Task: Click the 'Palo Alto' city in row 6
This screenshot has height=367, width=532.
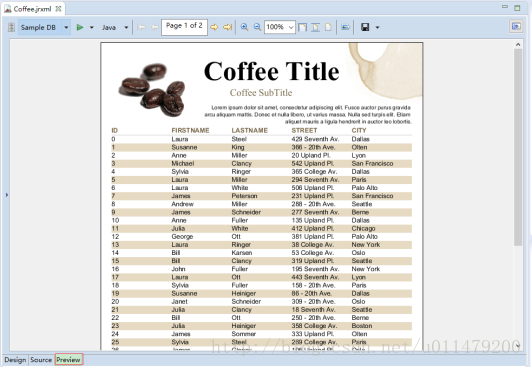Action: point(365,188)
